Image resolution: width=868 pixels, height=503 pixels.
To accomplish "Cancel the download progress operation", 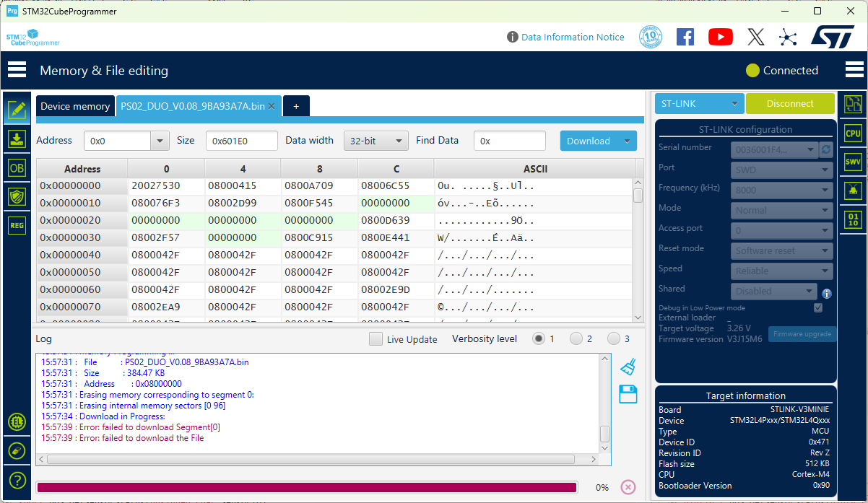I will tap(628, 487).
